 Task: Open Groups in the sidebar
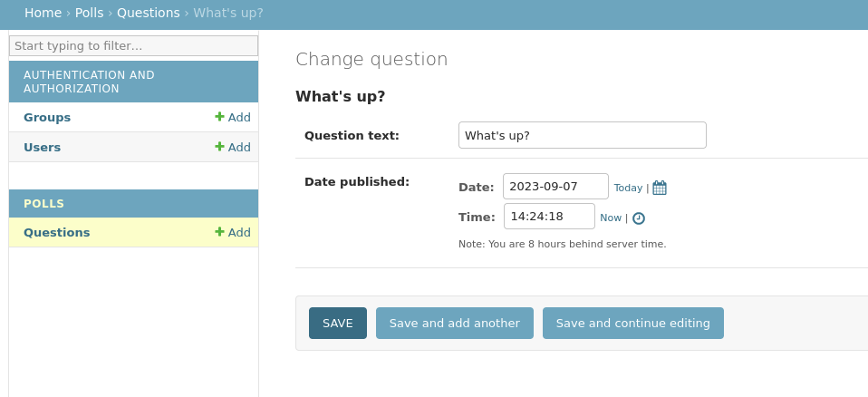[47, 117]
